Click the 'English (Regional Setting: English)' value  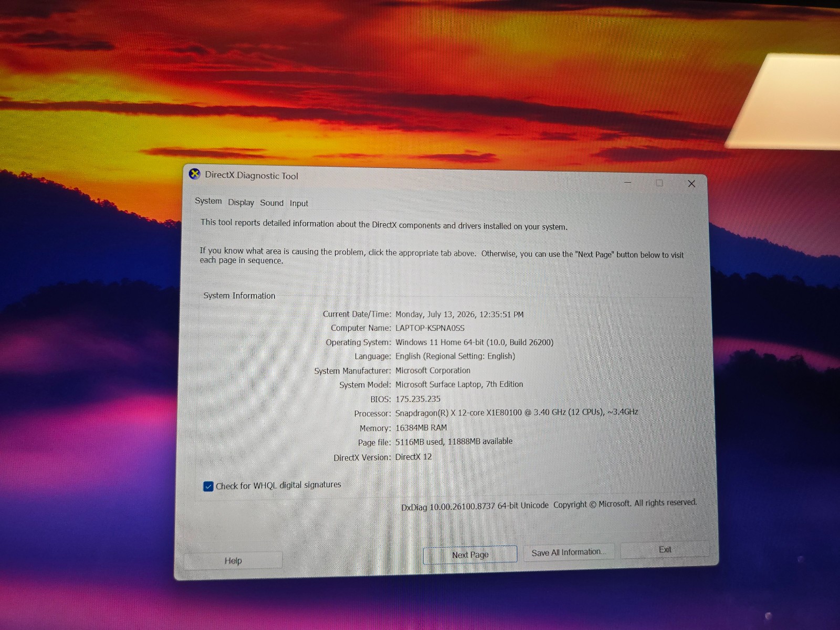click(455, 356)
